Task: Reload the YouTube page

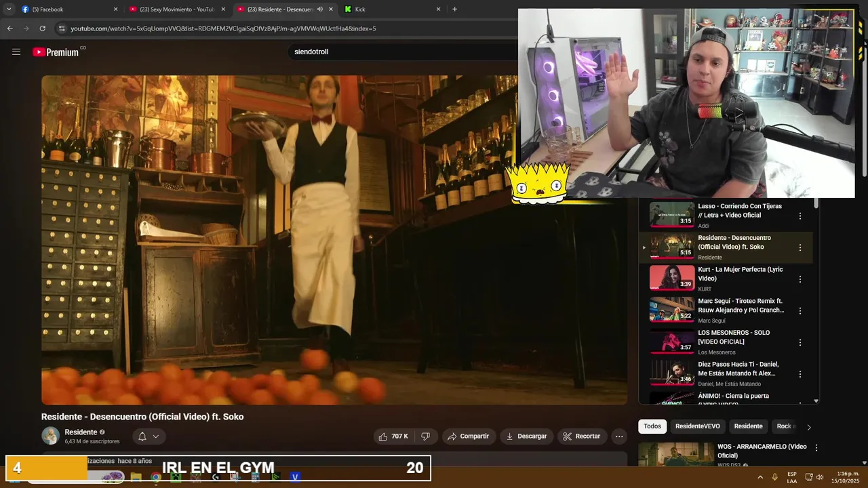Action: [x=42, y=28]
